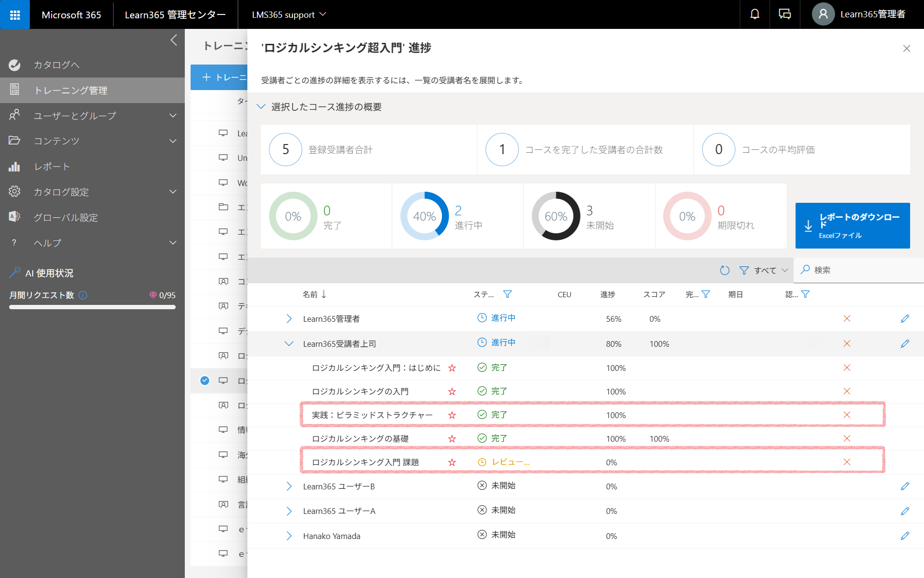Filter the 完了 date column

pos(706,294)
